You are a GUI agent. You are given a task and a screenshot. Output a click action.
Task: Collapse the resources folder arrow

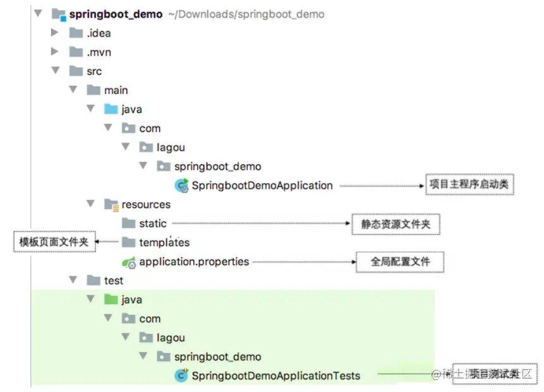90,203
